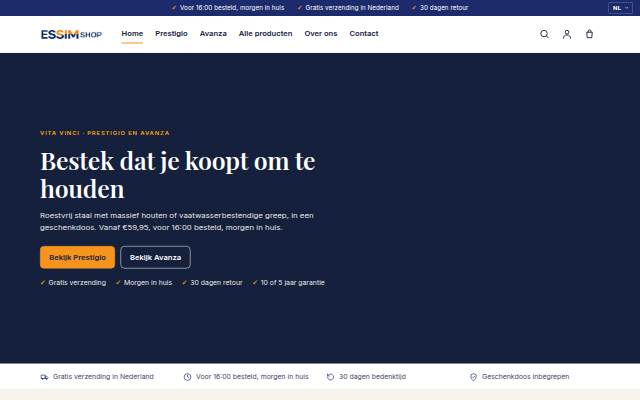This screenshot has height=400, width=640.
Task: Open the account user icon
Action: coord(567,34)
